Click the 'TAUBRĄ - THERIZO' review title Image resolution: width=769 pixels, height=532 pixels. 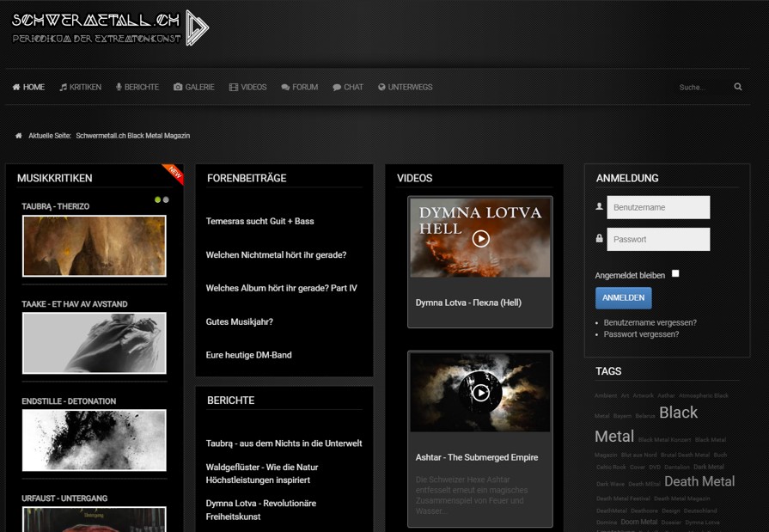click(55, 206)
